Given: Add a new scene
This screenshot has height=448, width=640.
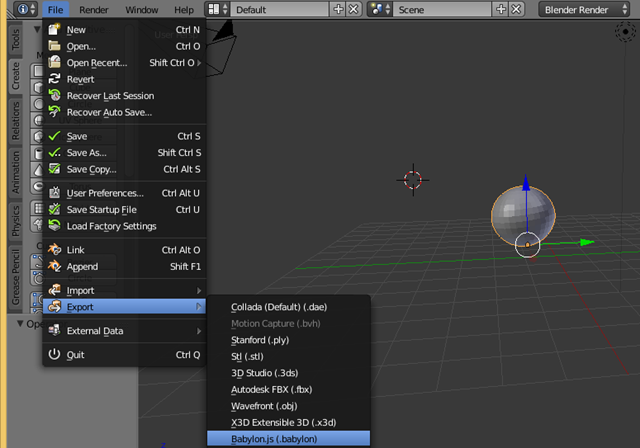Looking at the screenshot, I should (x=500, y=9).
